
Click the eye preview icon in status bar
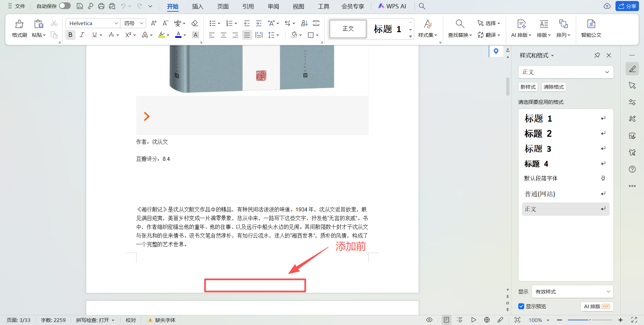point(429,320)
